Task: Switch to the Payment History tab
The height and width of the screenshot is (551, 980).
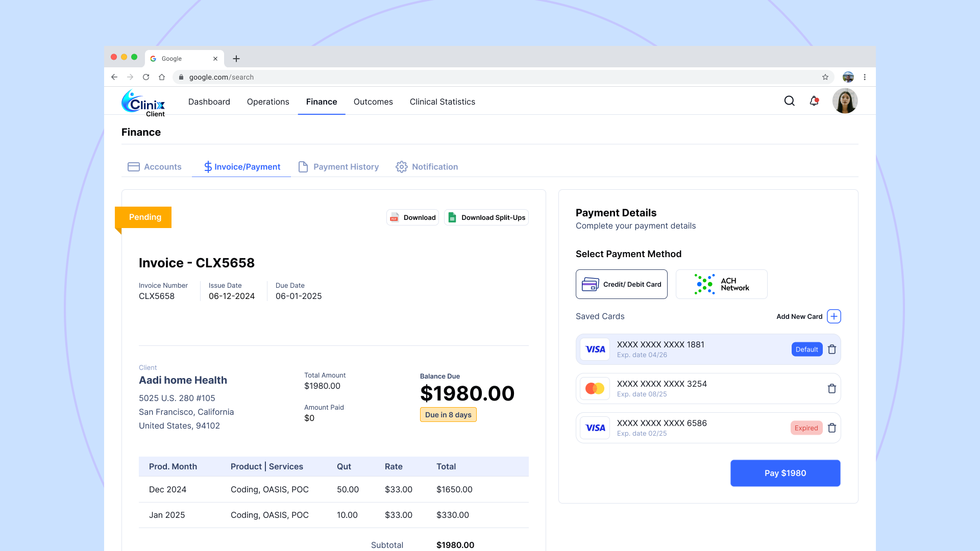Action: pyautogui.click(x=338, y=167)
